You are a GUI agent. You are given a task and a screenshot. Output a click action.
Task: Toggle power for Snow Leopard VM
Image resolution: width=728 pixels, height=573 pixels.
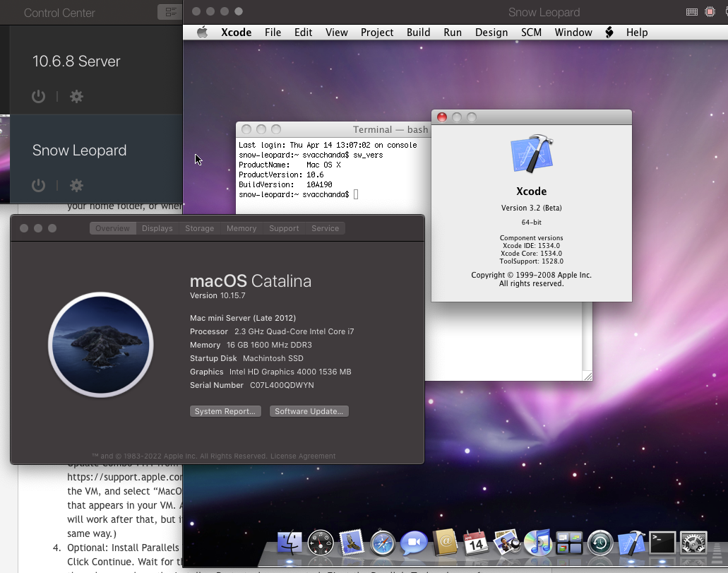coord(39,185)
